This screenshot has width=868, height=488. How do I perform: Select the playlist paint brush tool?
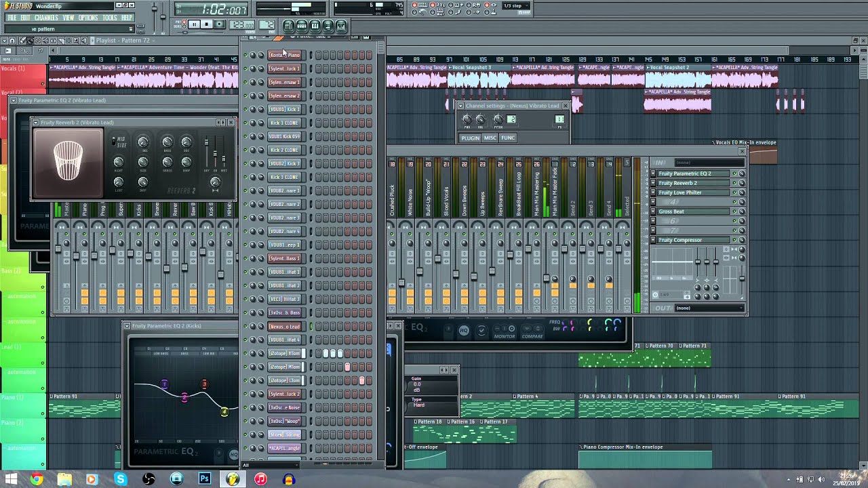31,41
